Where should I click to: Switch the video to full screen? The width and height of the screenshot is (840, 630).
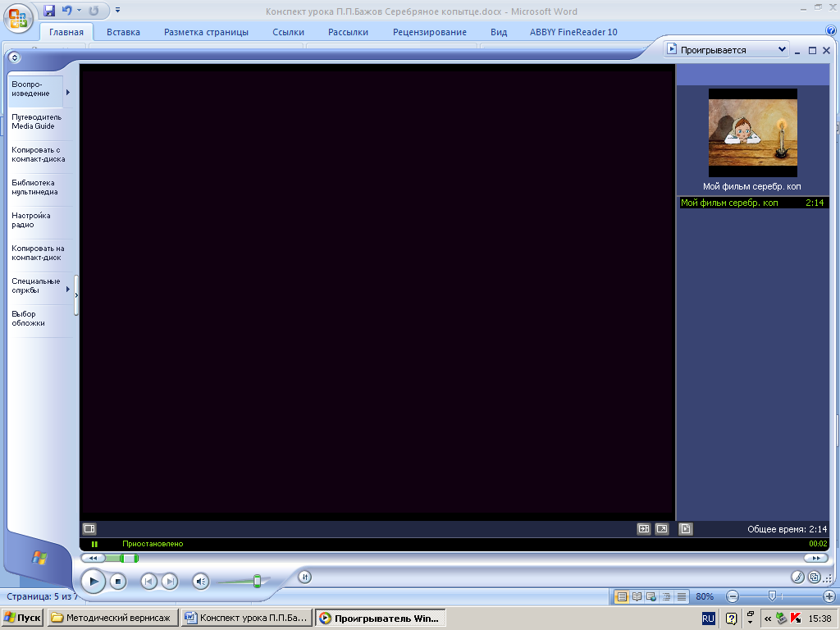pyautogui.click(x=662, y=529)
